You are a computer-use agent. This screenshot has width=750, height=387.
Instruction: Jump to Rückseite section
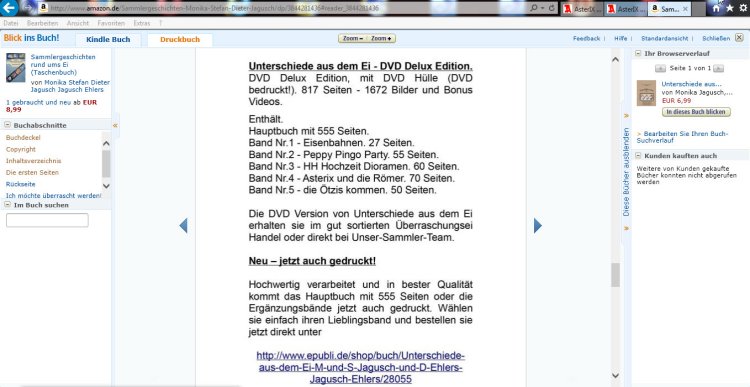coord(20,184)
